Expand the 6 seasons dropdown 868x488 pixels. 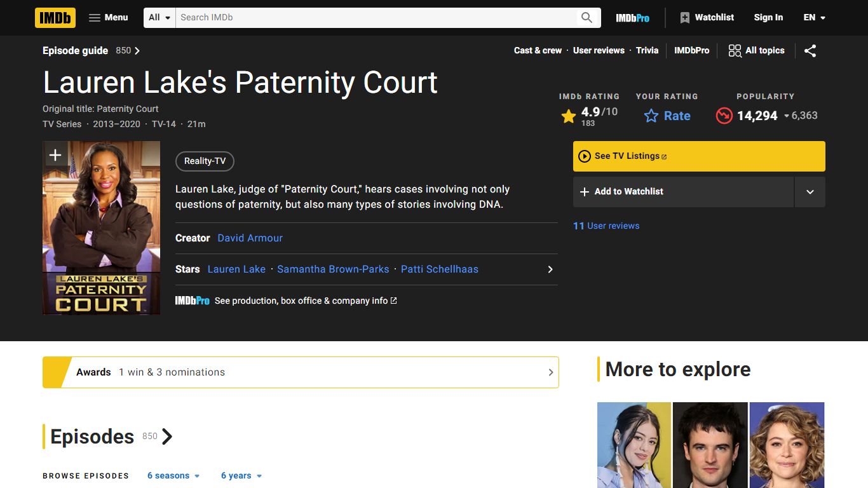point(173,476)
